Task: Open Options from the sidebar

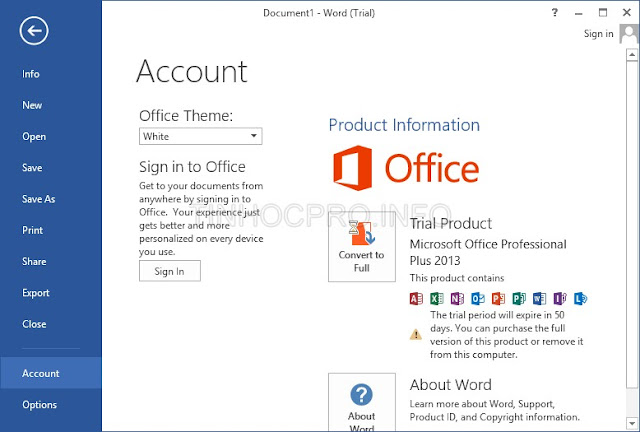Action: click(x=39, y=404)
